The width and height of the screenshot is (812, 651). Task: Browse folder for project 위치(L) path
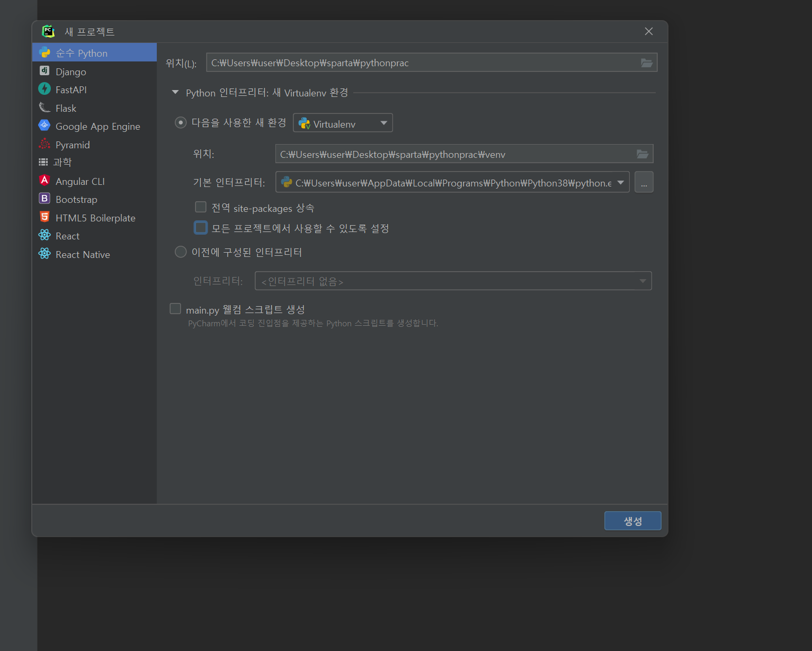tap(647, 63)
